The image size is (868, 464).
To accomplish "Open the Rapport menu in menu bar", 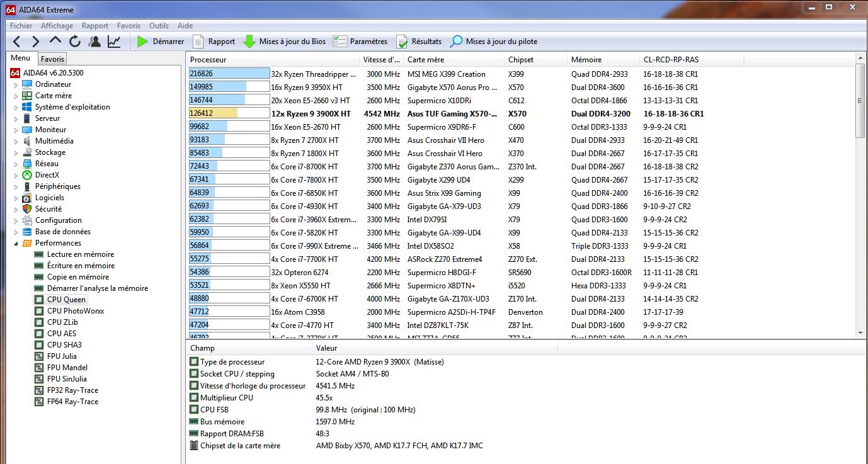I will [x=95, y=26].
